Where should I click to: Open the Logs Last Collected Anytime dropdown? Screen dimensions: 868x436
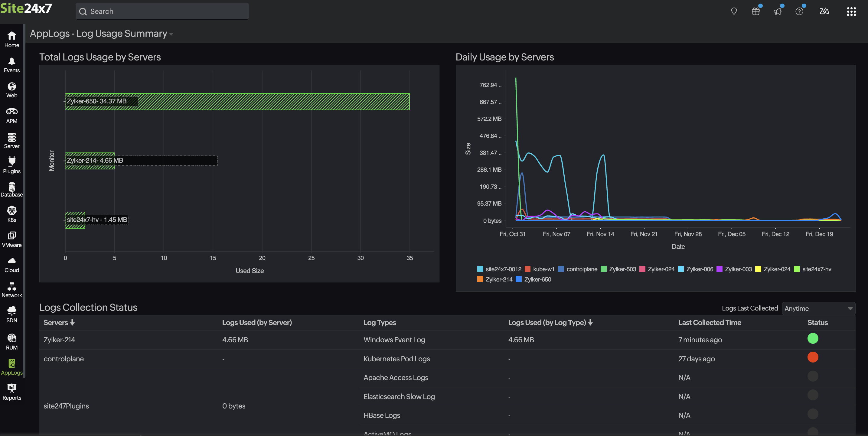(818, 308)
